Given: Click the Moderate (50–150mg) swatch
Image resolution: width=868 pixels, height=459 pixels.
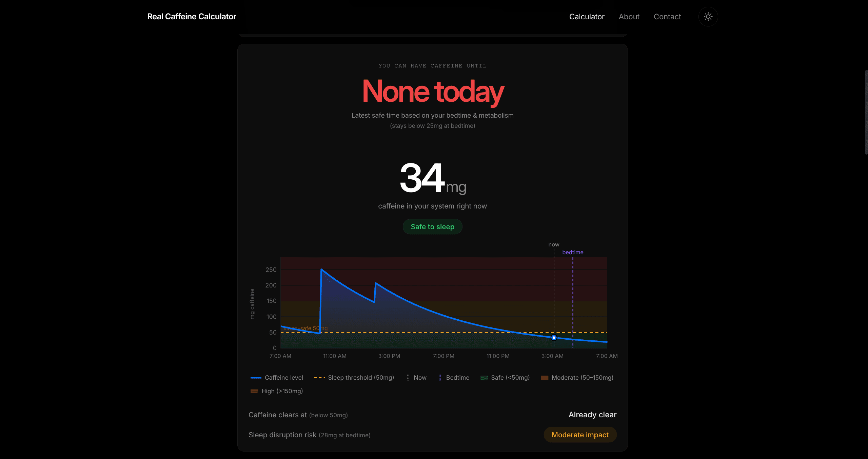Looking at the screenshot, I should point(545,378).
